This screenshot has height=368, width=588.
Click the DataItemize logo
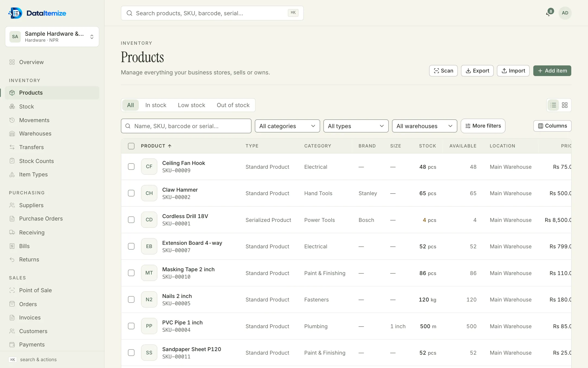(x=38, y=13)
